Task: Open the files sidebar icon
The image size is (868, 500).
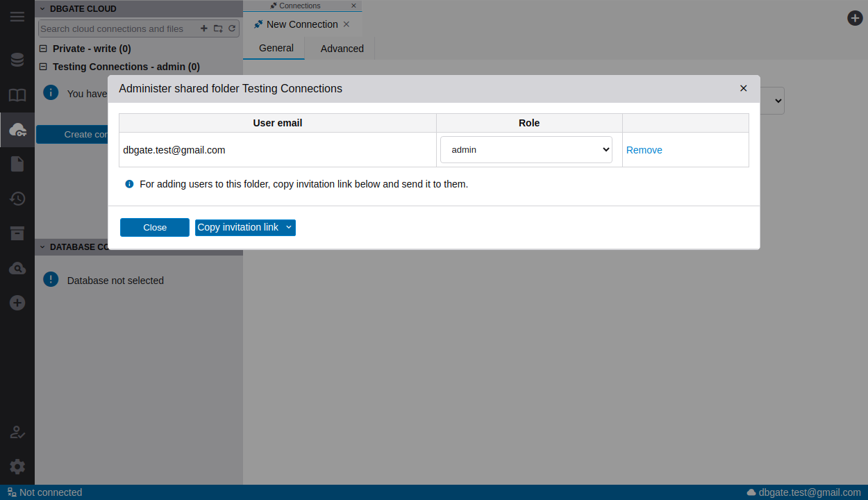Action: 17,164
